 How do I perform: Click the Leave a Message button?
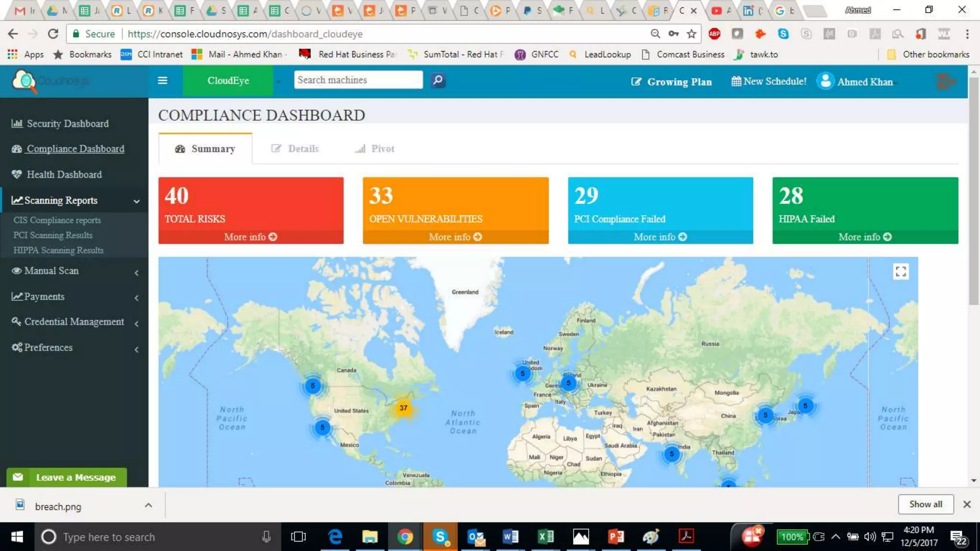(x=67, y=477)
